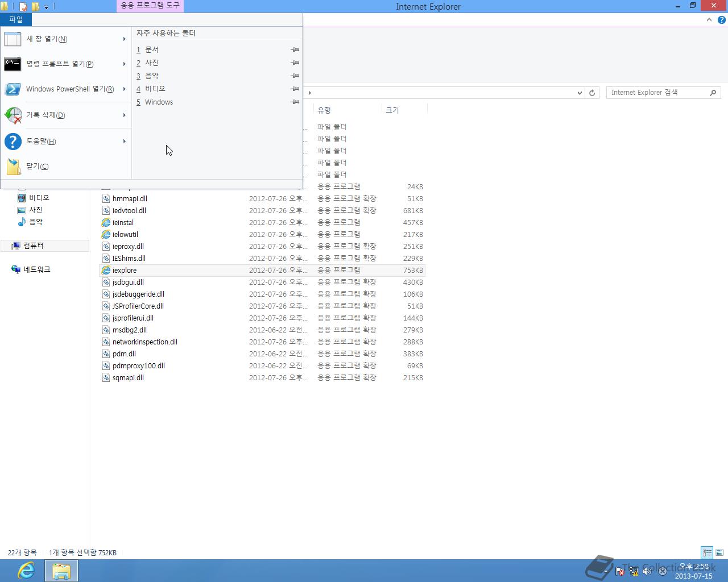Open the Quick Access Toolbar customize dropdown

pyautogui.click(x=47, y=7)
